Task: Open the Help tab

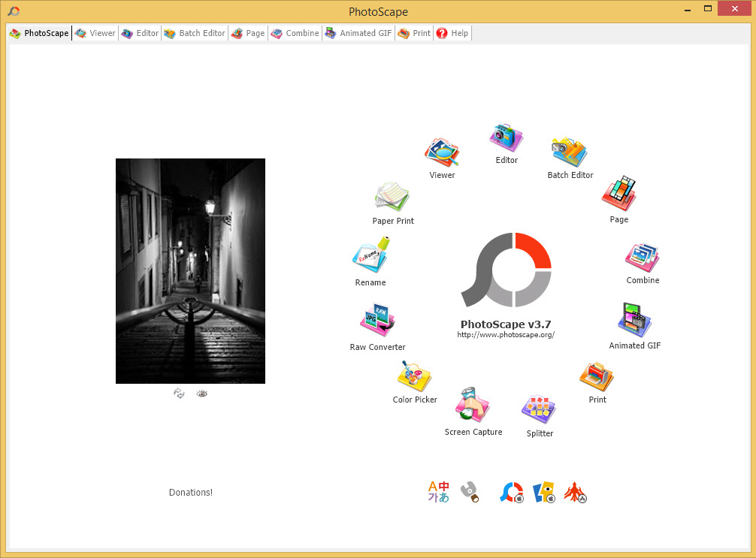Action: (452, 33)
